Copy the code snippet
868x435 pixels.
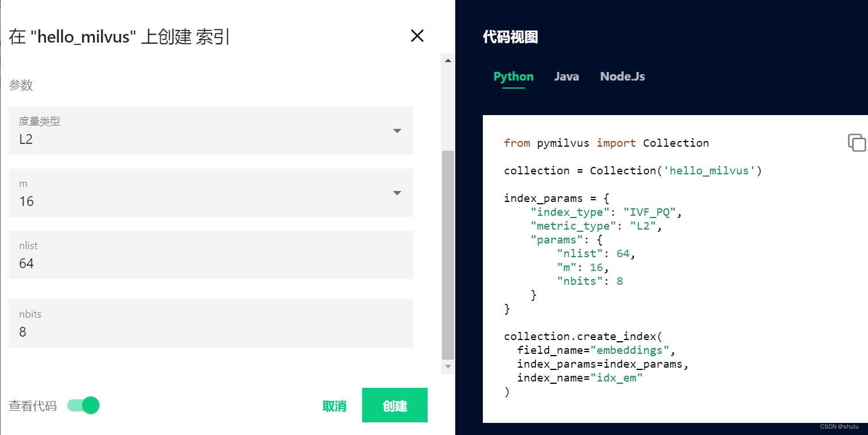pyautogui.click(x=857, y=143)
